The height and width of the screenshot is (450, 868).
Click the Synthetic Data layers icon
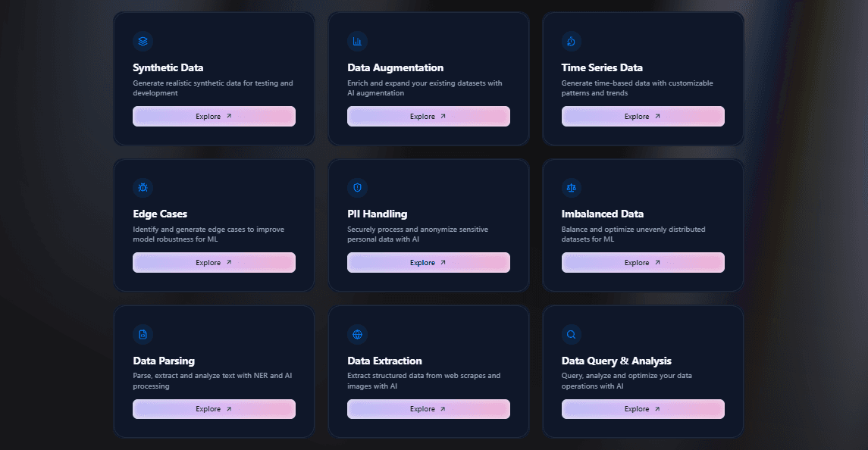coord(143,41)
